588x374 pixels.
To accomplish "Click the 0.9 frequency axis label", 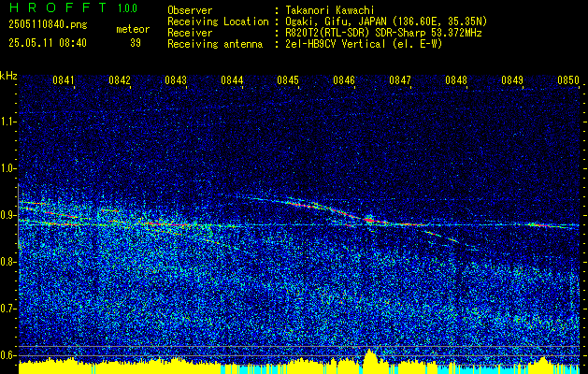I will pos(7,215).
